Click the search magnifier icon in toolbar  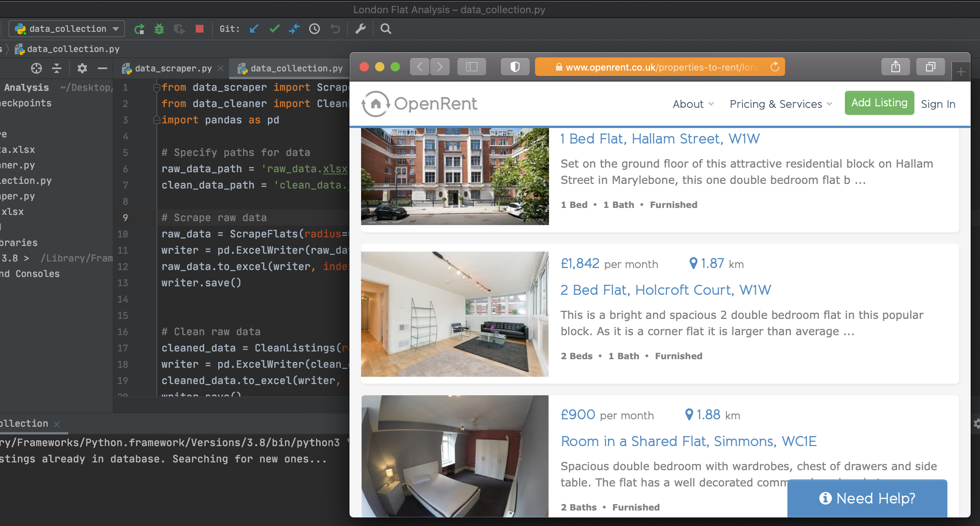(386, 29)
